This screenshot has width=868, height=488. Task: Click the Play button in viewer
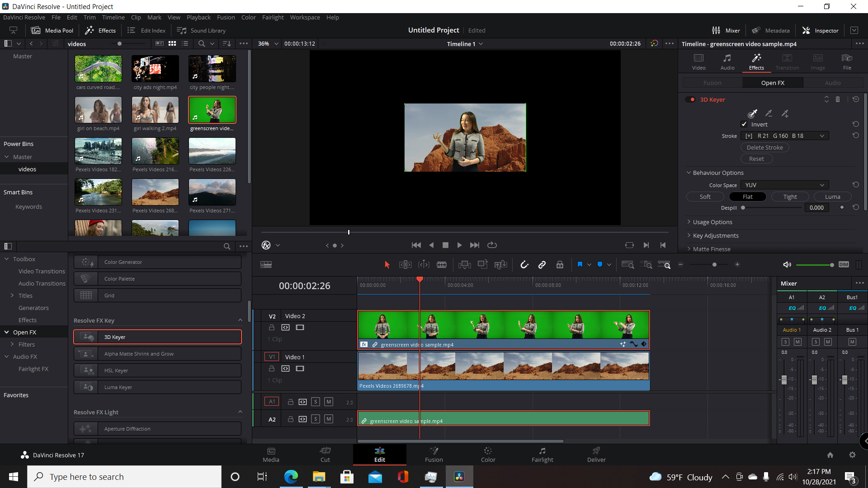coord(459,245)
